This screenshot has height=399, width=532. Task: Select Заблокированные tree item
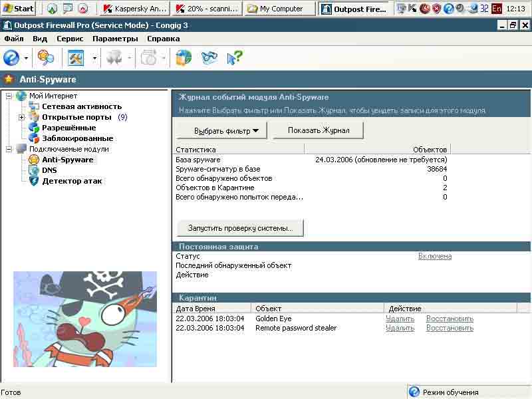(x=78, y=138)
